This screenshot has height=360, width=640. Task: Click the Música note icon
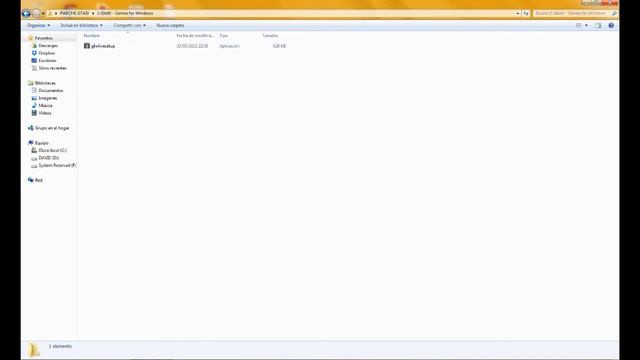[34, 105]
